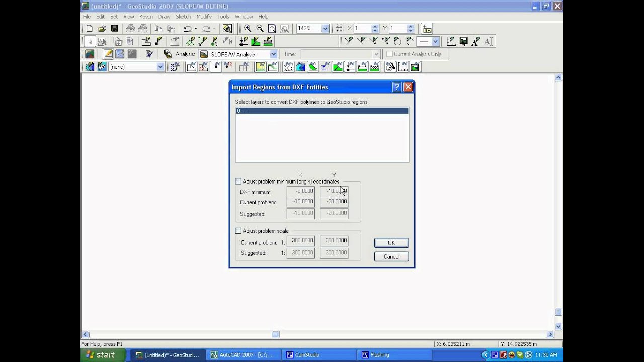Enable Adjust problem minimum (origin) coordinates
Image resolution: width=644 pixels, height=362 pixels.
238,182
